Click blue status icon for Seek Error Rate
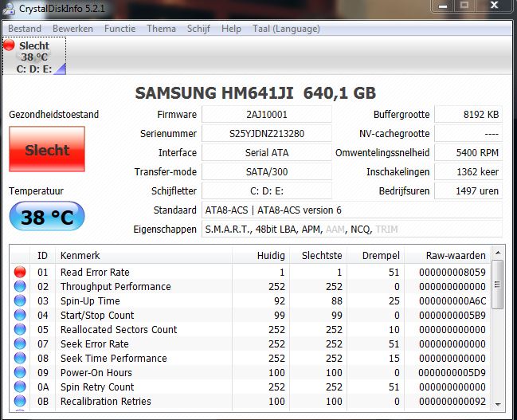Screen dimensions: 517x420 point(20,343)
